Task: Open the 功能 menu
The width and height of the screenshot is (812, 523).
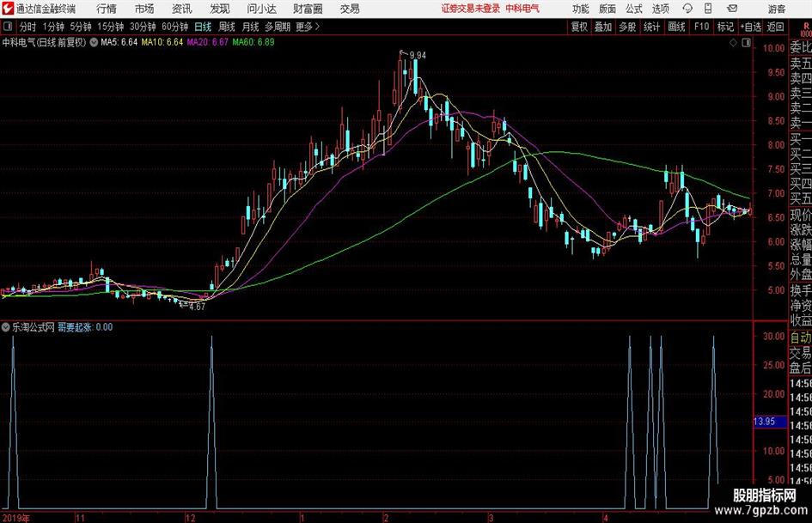Action: pyautogui.click(x=581, y=9)
